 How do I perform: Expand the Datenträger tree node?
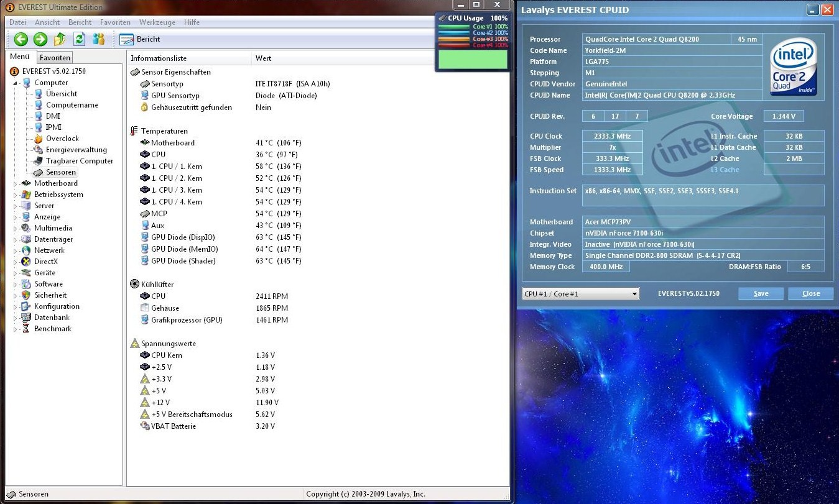coord(16,239)
